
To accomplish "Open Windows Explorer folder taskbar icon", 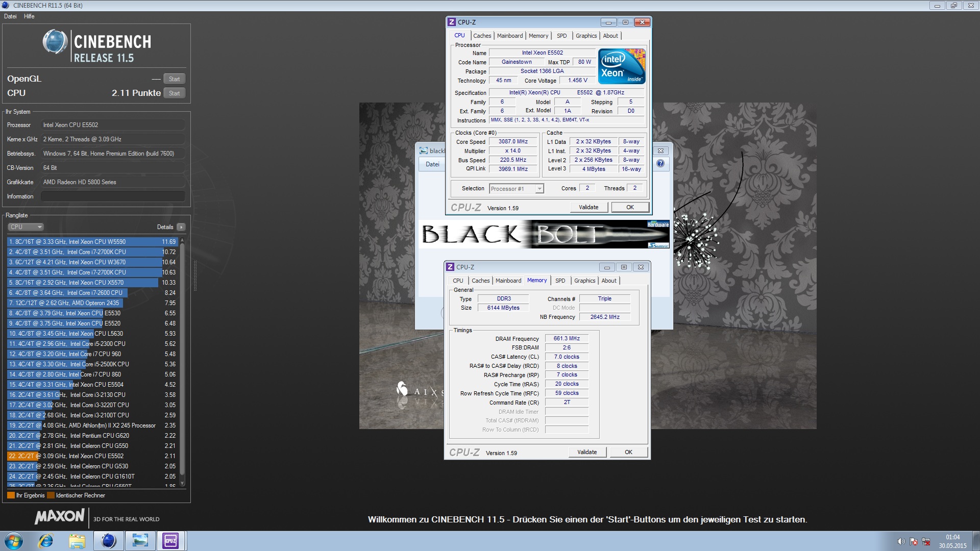I will pyautogui.click(x=77, y=541).
